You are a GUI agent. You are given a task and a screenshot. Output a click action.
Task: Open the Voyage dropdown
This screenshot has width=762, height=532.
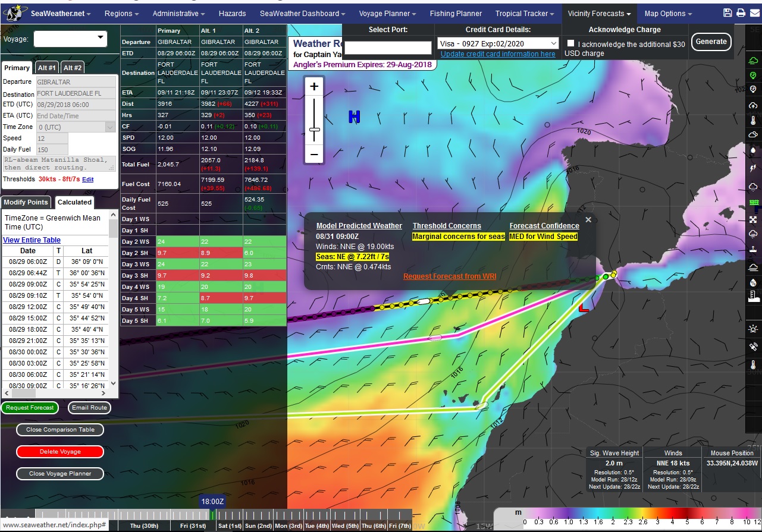tap(70, 39)
